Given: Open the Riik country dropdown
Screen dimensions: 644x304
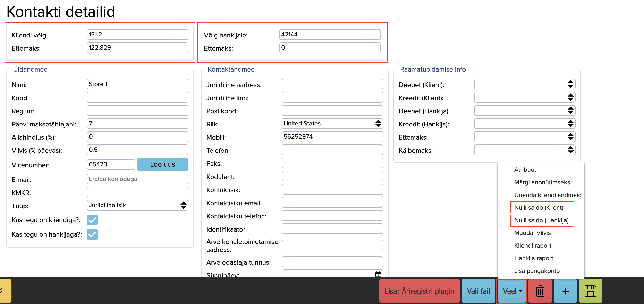Looking at the screenshot, I should tap(332, 124).
